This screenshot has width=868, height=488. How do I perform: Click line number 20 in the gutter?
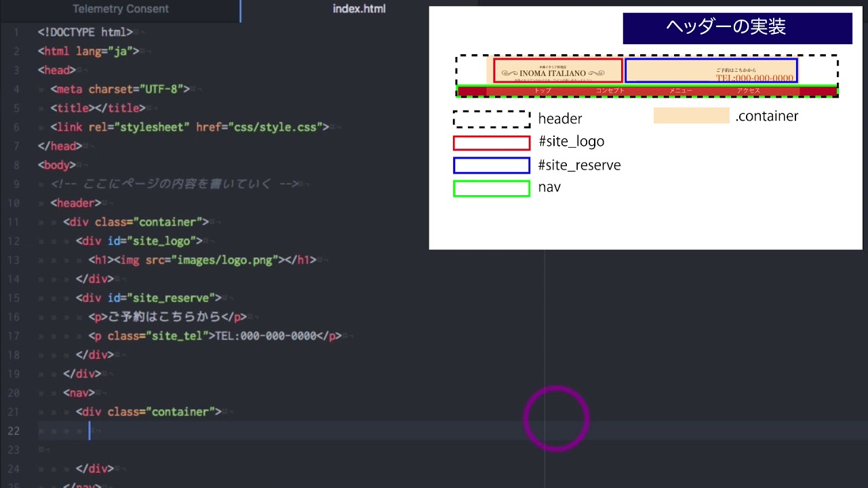pyautogui.click(x=14, y=392)
